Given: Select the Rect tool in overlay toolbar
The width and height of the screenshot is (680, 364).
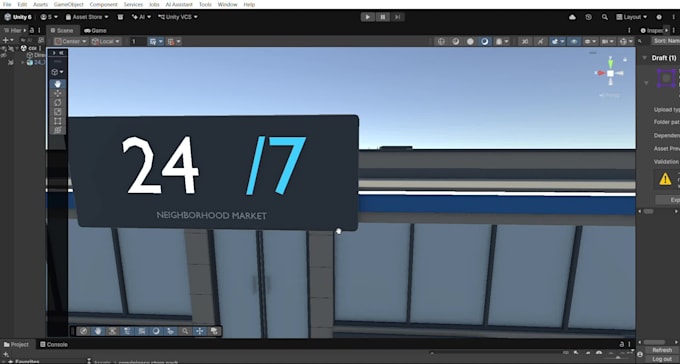Looking at the screenshot, I should [x=58, y=121].
